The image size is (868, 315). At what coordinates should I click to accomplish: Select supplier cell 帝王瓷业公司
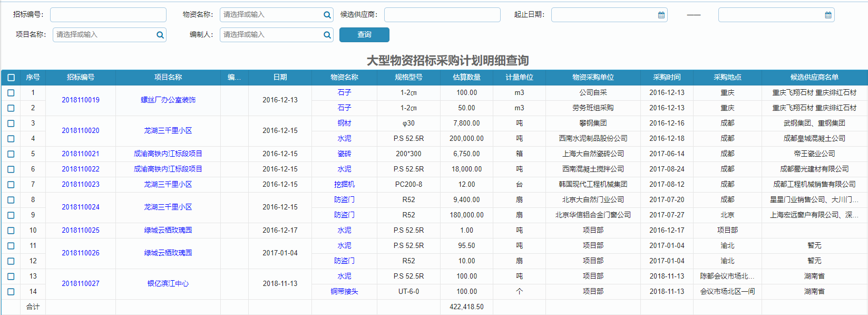pos(814,154)
